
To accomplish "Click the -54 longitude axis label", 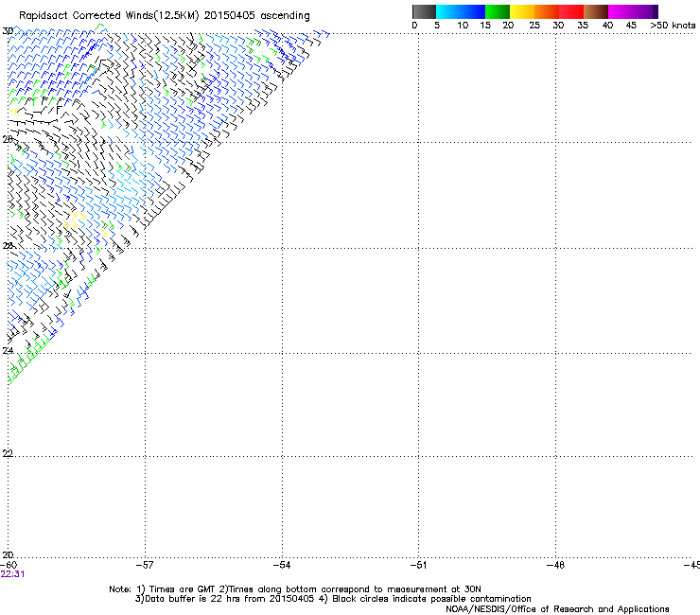I will point(282,565).
